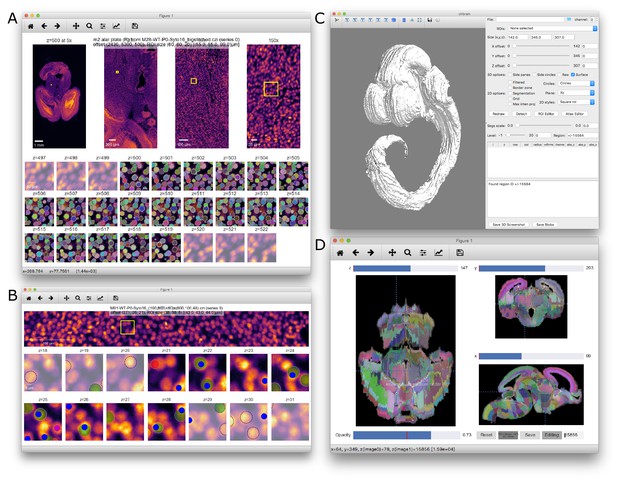This screenshot has width=617, height=480.
Task: Click Save 3D Screenshot button
Action: coord(508,224)
